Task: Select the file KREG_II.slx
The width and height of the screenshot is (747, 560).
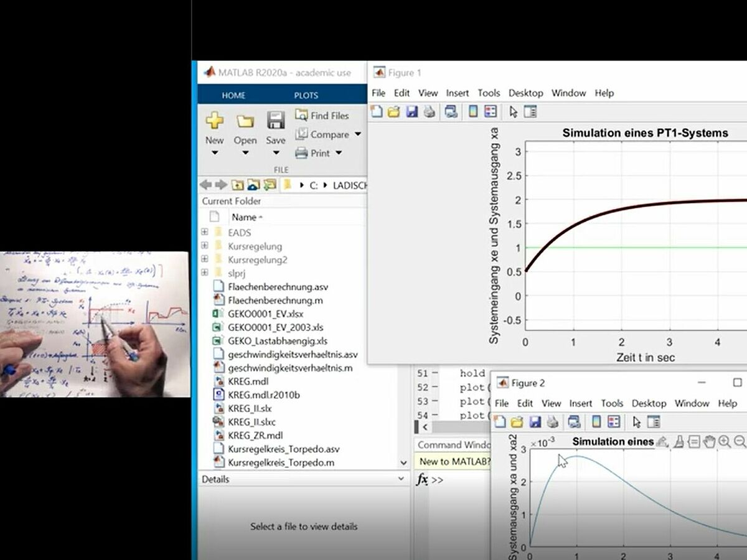Action: pos(250,408)
